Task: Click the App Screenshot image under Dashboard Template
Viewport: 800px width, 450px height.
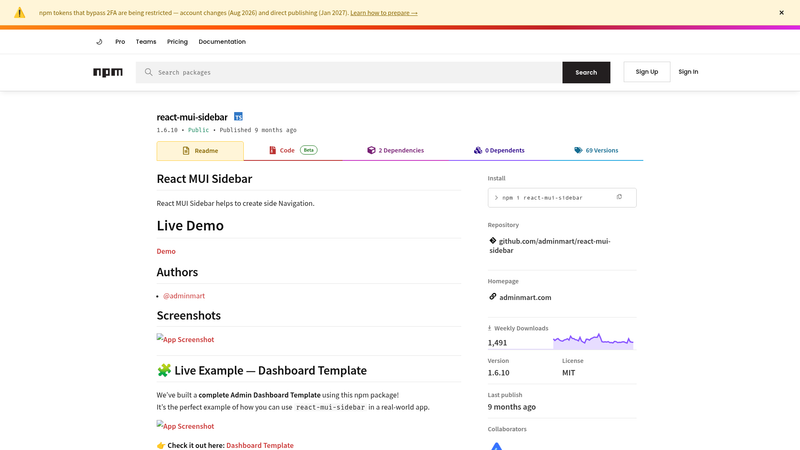Action: point(185,426)
